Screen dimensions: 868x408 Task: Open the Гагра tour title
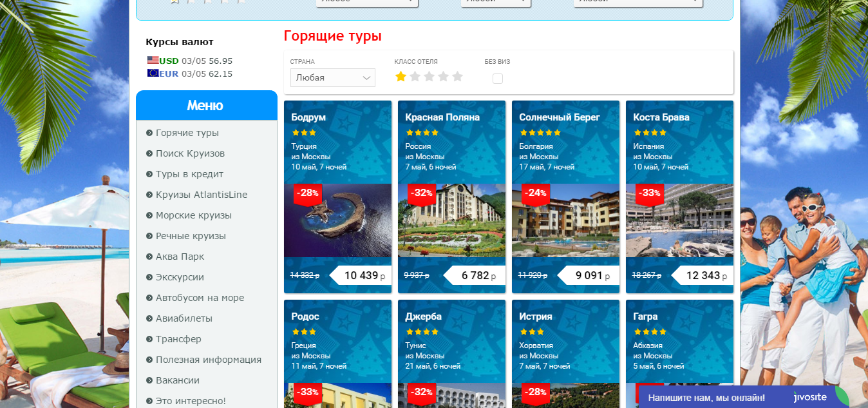coord(645,316)
